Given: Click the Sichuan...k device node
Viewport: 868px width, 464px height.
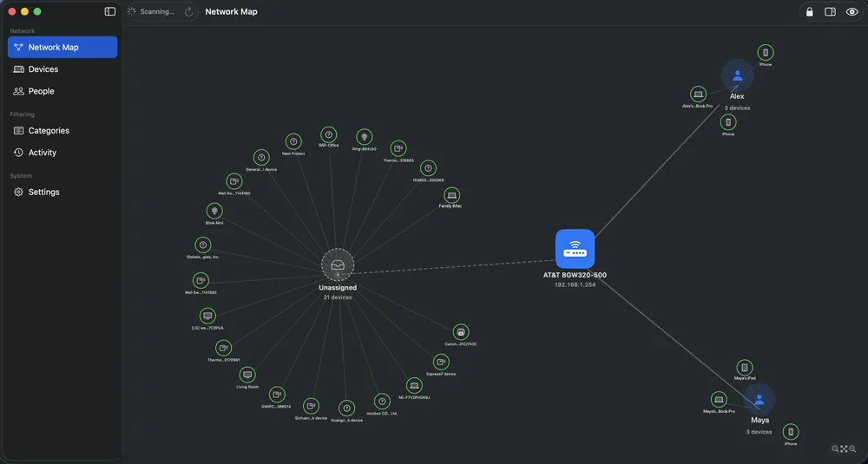Looking at the screenshot, I should coord(311,407).
